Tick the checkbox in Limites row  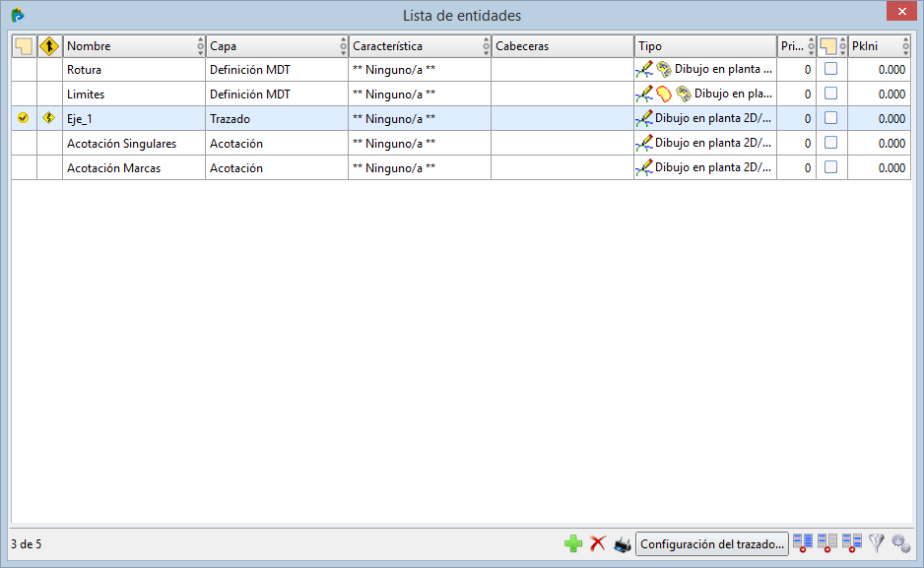click(x=830, y=94)
